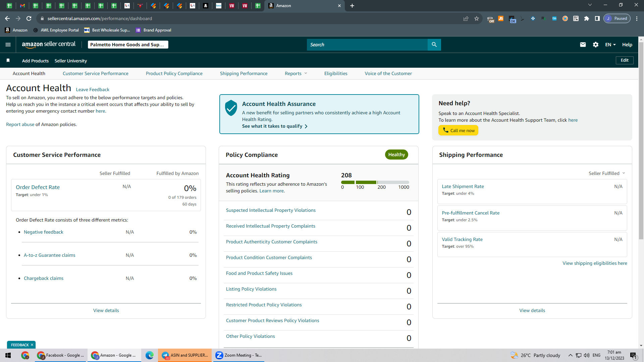
Task: Click into the Seller Central search field
Action: coord(367,45)
